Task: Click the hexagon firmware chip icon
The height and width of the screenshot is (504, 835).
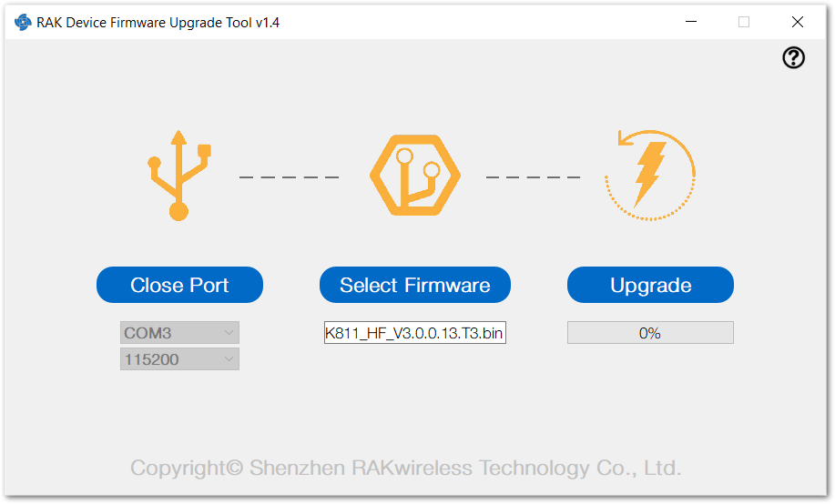Action: pyautogui.click(x=415, y=175)
